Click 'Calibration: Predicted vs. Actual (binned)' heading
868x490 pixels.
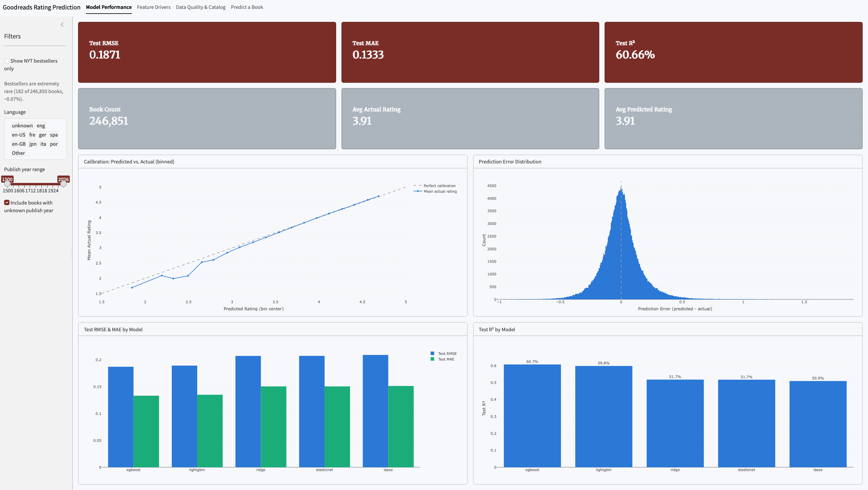[x=129, y=162]
